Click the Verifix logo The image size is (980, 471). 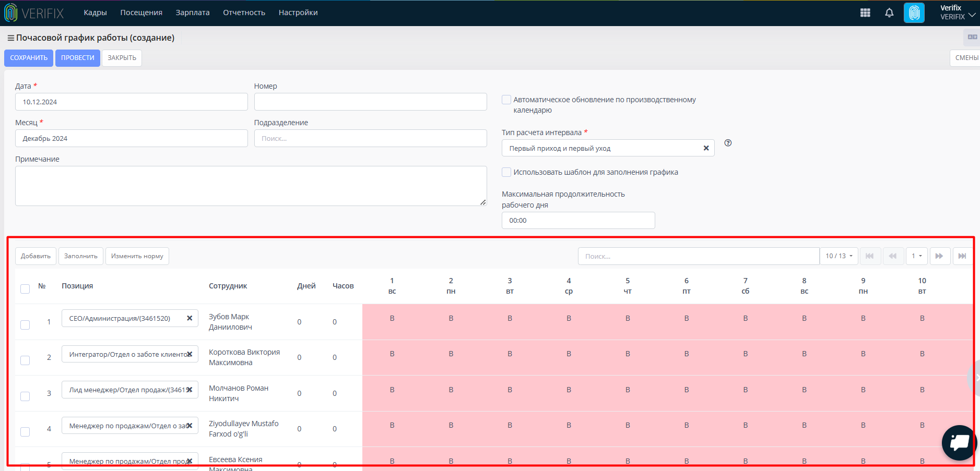(34, 13)
